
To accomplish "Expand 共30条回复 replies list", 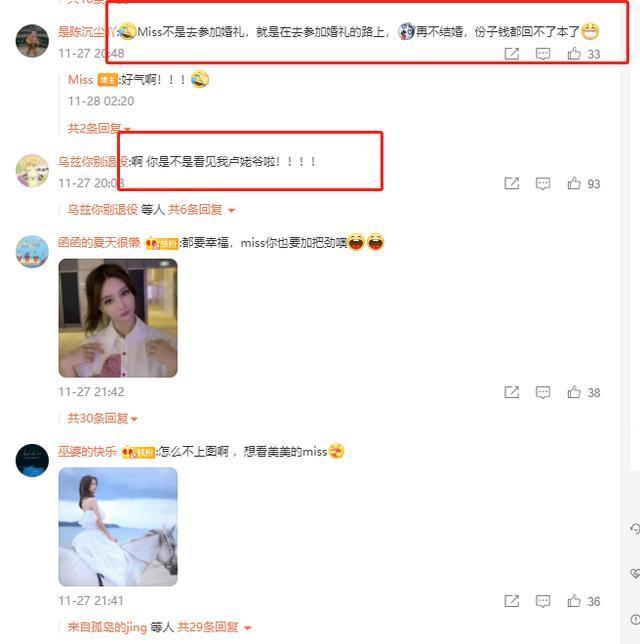I will pyautogui.click(x=102, y=418).
